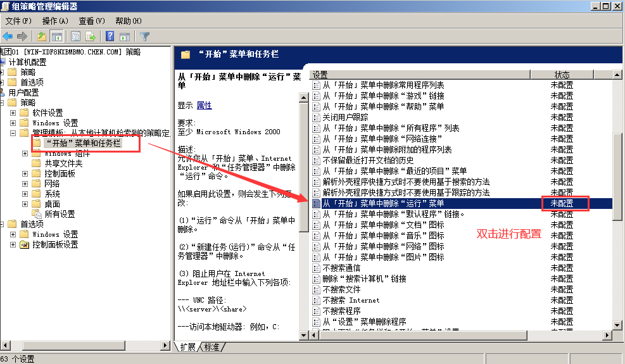Open the 查看(V) menu
The width and height of the screenshot is (625, 364).
coord(92,21)
